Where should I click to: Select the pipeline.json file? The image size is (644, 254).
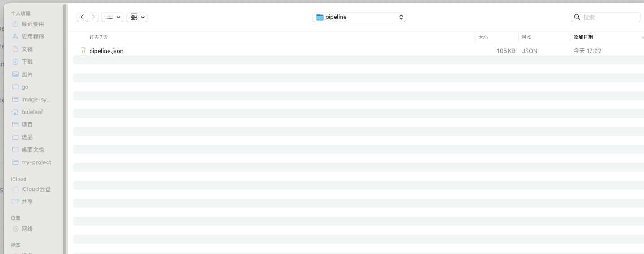click(106, 51)
